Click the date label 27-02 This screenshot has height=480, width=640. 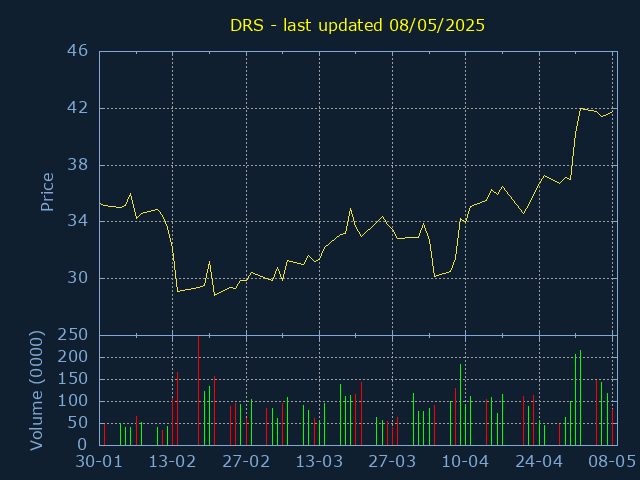coord(246,462)
